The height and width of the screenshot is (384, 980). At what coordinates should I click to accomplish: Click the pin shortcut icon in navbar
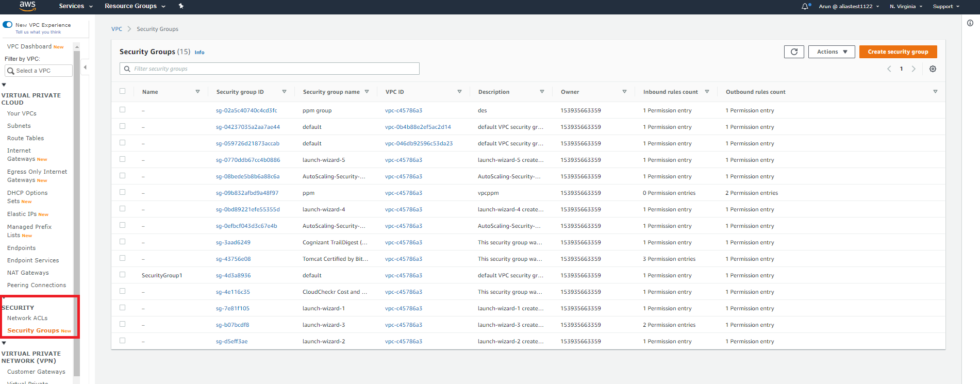[x=181, y=6]
